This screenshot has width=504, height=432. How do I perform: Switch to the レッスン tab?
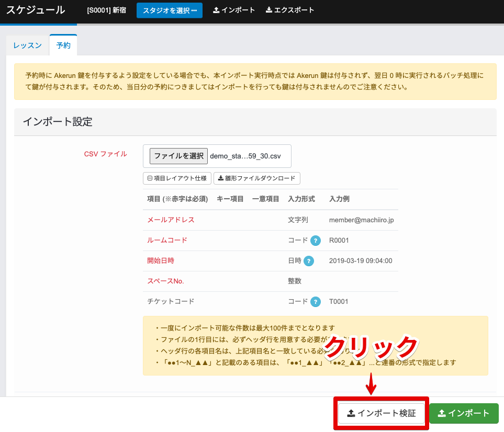(x=27, y=45)
